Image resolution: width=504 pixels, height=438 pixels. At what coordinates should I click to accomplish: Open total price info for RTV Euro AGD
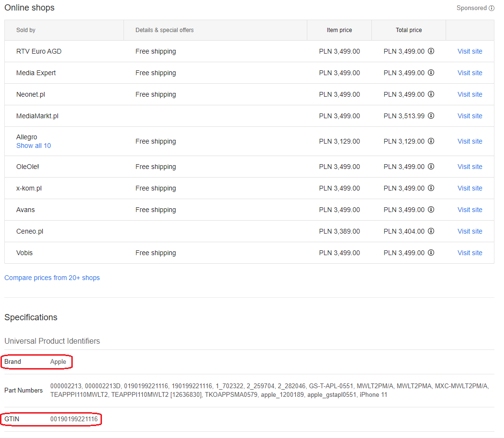tap(431, 51)
